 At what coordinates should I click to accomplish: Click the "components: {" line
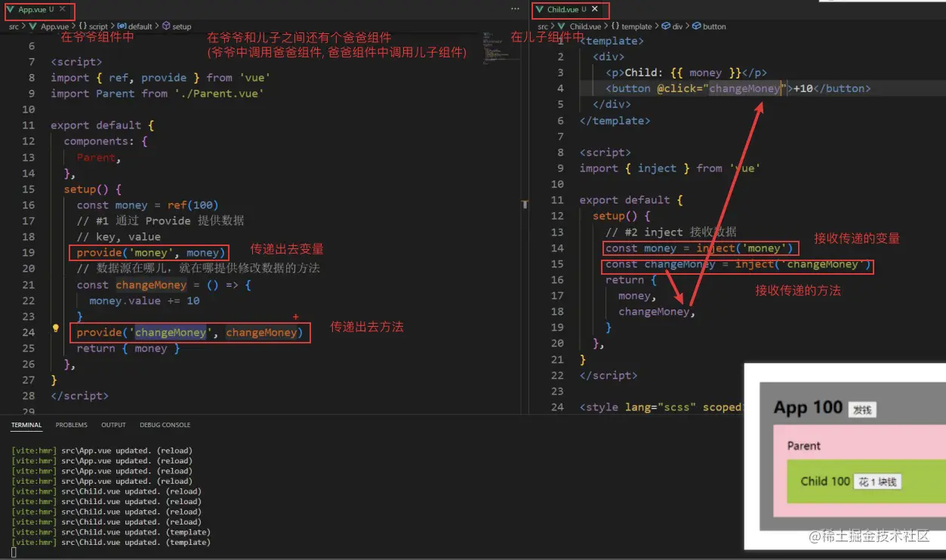pyautogui.click(x=106, y=141)
